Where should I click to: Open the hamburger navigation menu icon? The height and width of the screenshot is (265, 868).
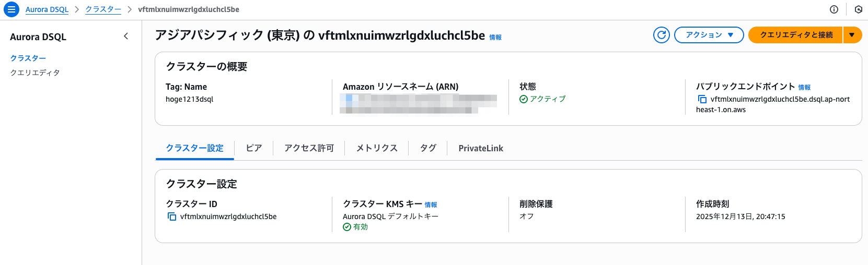[x=11, y=9]
